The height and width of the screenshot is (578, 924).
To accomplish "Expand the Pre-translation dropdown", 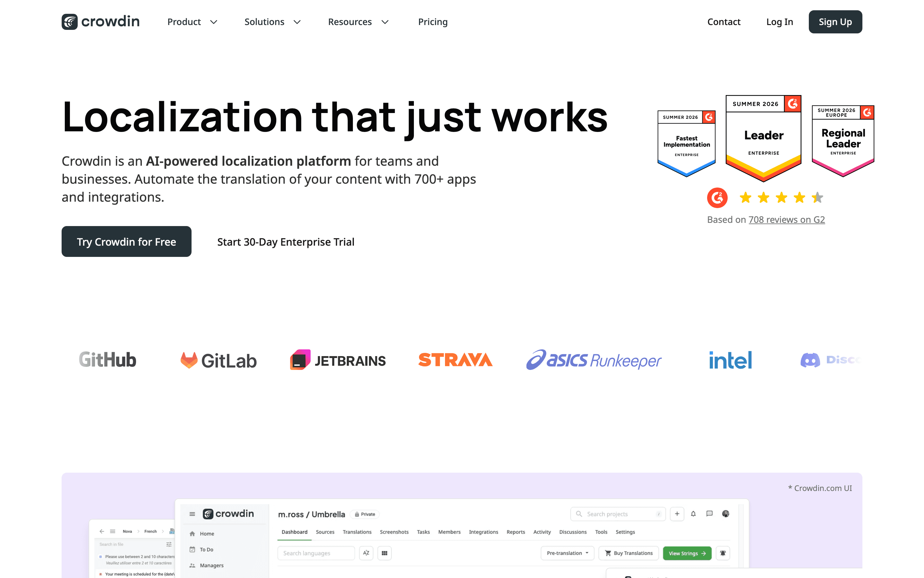I will (567, 553).
